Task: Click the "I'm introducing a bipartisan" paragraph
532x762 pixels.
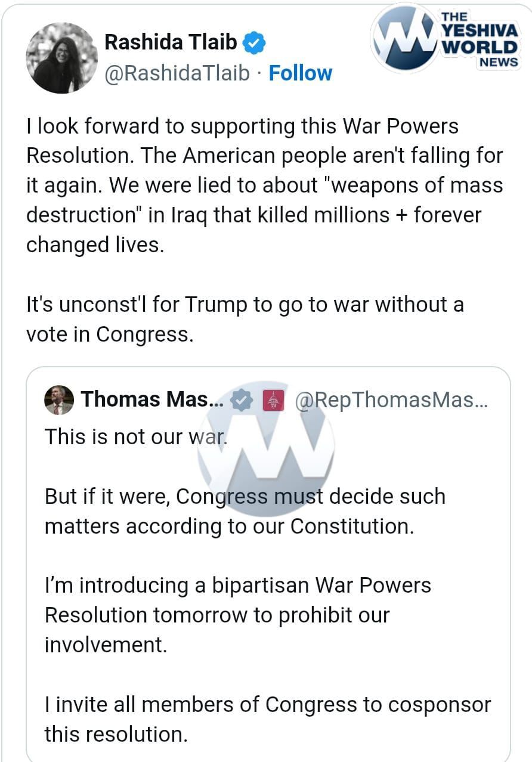Action: 237,615
